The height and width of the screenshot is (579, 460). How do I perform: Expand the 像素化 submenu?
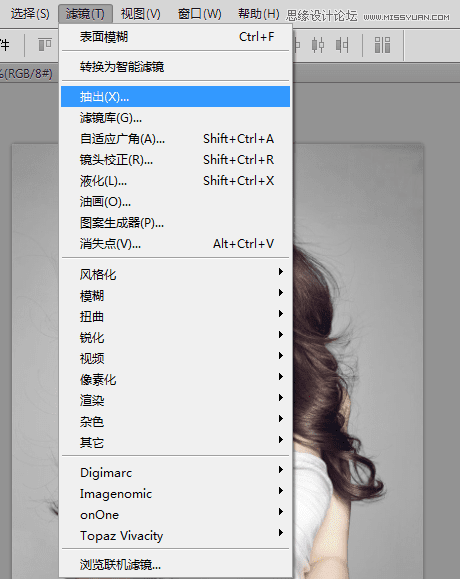(x=176, y=380)
